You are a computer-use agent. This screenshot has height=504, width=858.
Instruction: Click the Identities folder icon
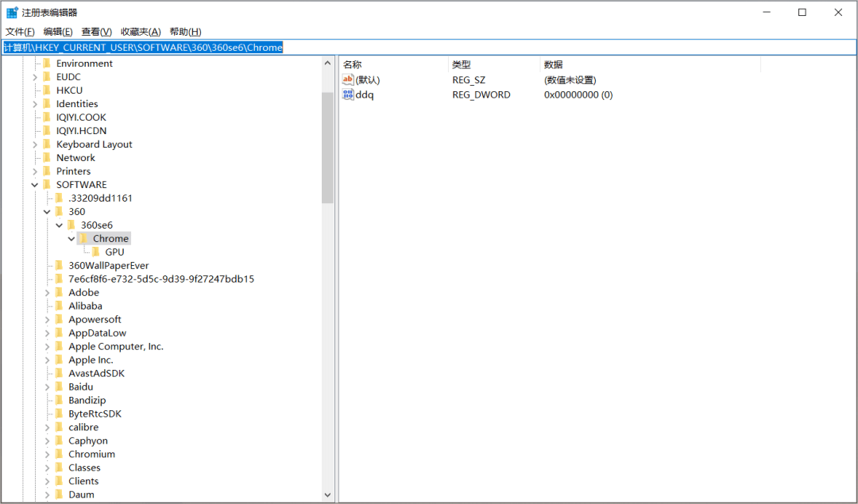[47, 104]
